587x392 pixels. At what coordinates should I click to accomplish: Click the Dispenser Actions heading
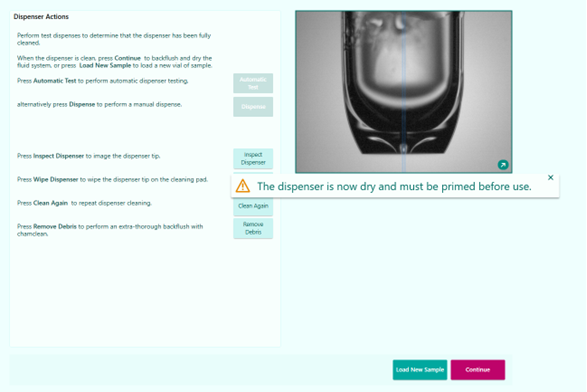coord(41,16)
